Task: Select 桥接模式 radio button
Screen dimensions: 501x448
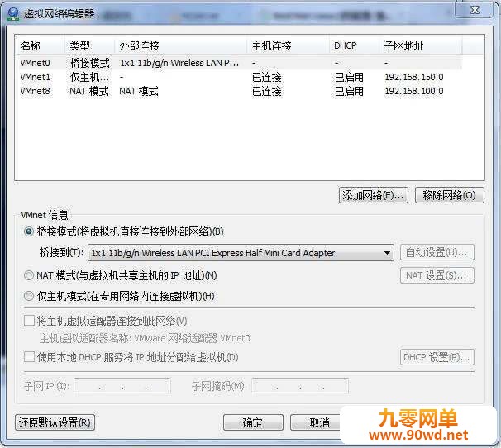Action: (x=29, y=231)
